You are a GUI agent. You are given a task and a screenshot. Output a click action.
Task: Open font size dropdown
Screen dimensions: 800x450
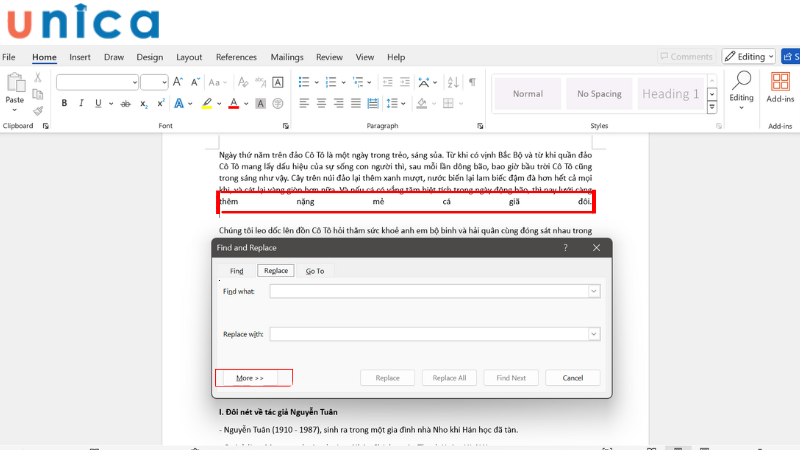pyautogui.click(x=164, y=82)
